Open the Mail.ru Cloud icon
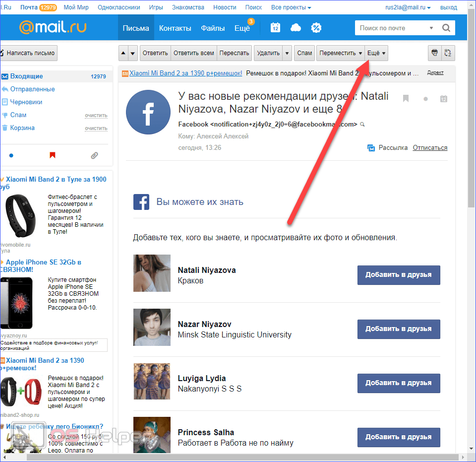 (x=296, y=28)
